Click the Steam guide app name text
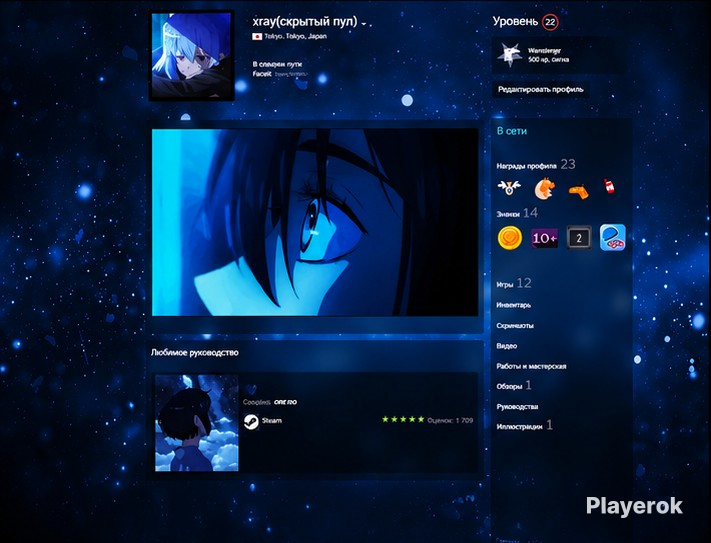 pyautogui.click(x=272, y=421)
